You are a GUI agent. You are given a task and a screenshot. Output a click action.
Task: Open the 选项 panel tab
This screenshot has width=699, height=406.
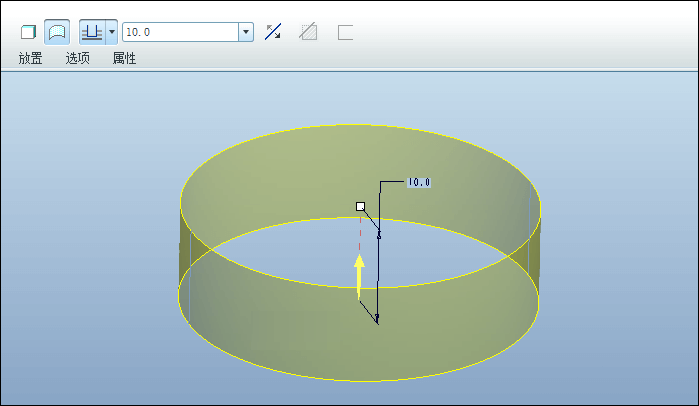pos(78,58)
